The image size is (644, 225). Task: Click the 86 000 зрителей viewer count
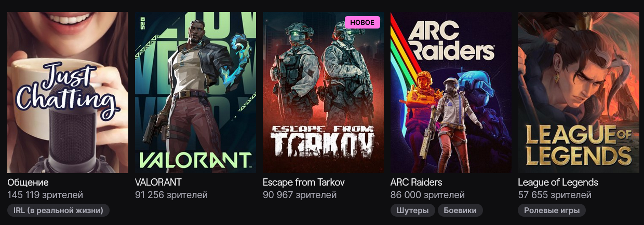pos(427,195)
